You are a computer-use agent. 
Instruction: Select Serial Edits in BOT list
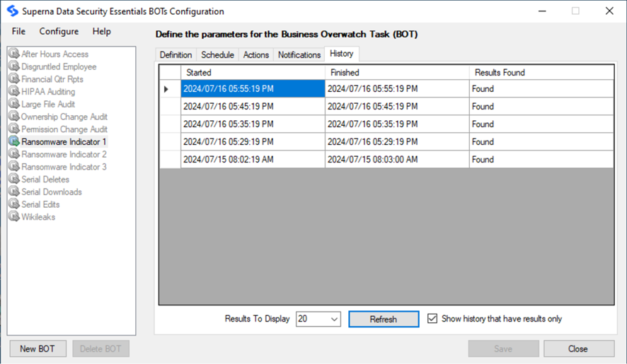click(x=40, y=204)
